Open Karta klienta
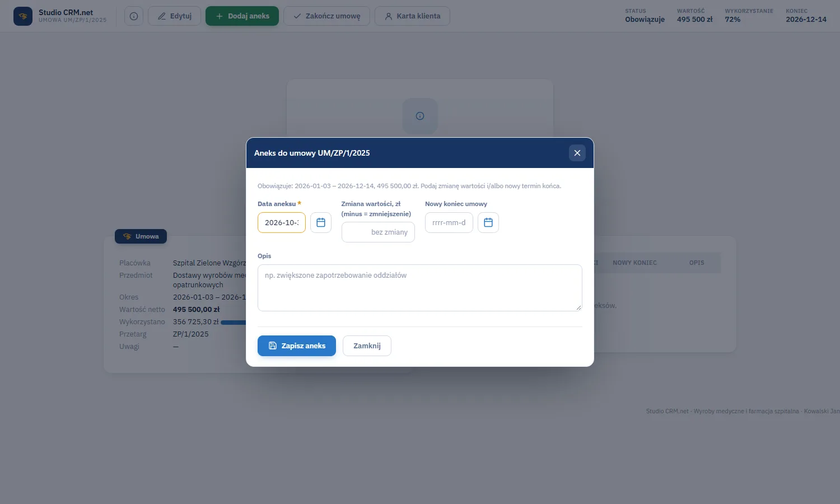This screenshot has height=504, width=840. [412, 16]
